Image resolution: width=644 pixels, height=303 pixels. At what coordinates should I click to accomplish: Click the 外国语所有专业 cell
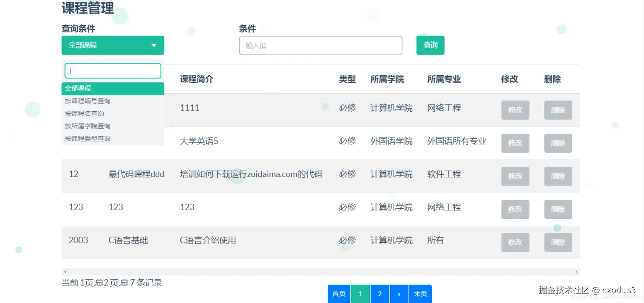coord(457,141)
